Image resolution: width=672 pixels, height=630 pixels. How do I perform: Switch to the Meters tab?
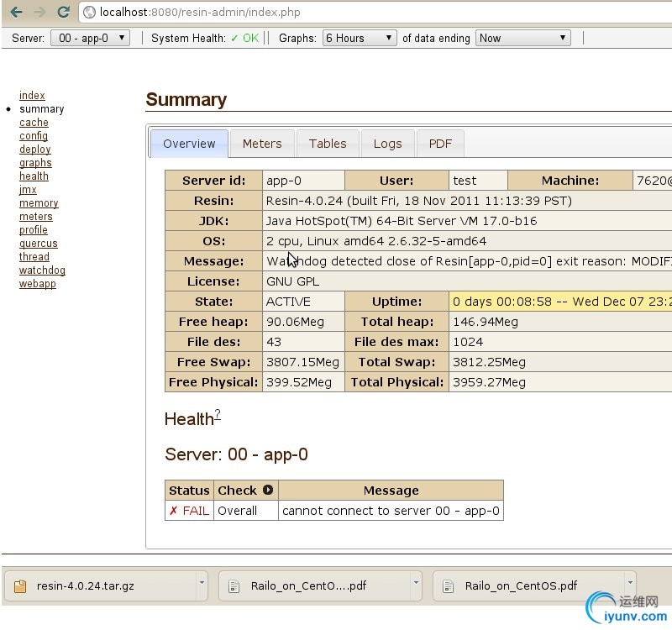[262, 144]
